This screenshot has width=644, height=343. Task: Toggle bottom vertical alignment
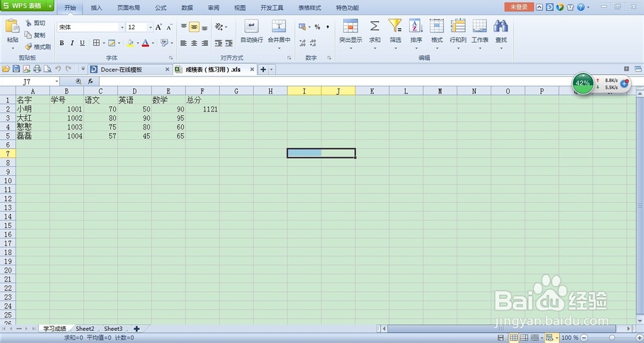pyautogui.click(x=205, y=27)
